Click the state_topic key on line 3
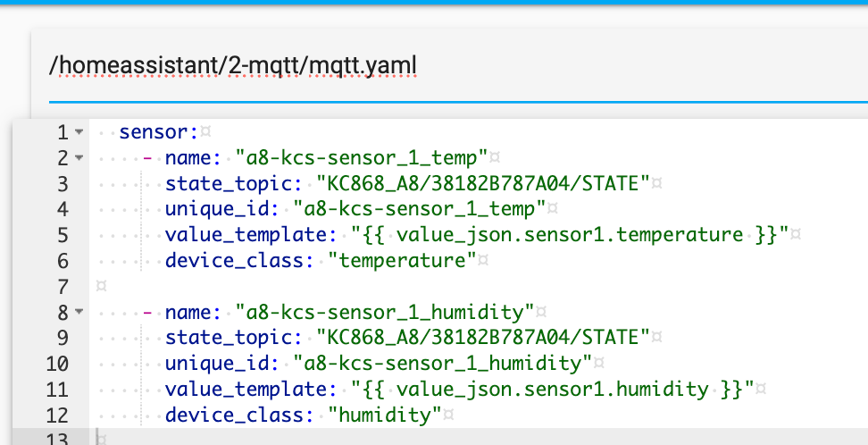Viewport: 868px width, 445px height. pyautogui.click(x=236, y=184)
